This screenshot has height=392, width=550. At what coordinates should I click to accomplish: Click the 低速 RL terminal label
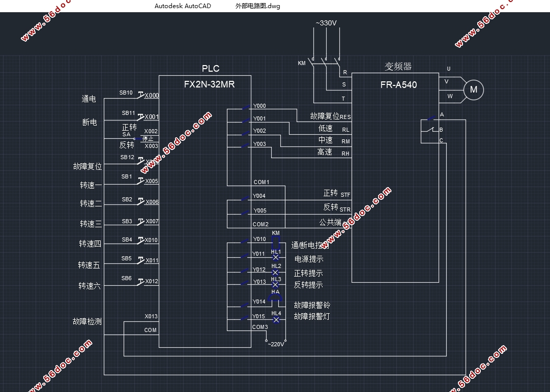point(333,129)
